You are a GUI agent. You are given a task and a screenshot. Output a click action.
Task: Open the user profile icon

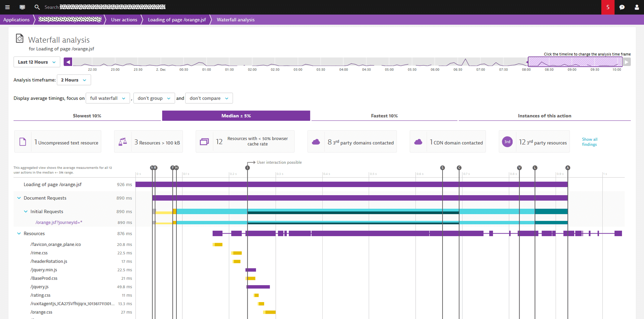point(636,7)
